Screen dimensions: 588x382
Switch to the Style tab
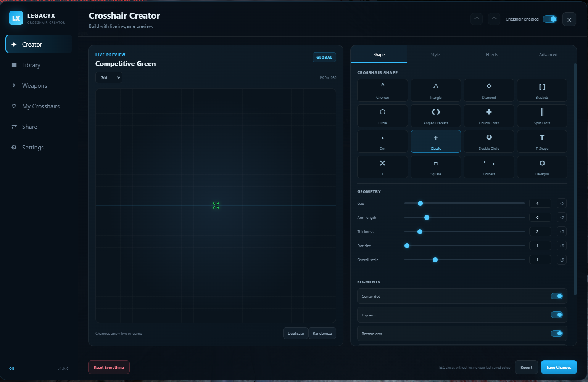pos(435,55)
